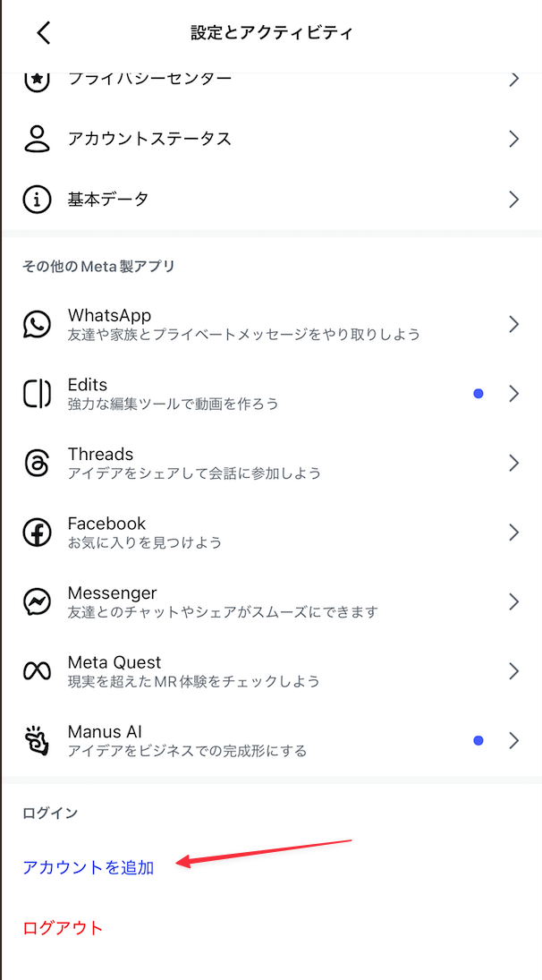This screenshot has width=542, height=980.
Task: Tap the 基本データ info icon
Action: coord(37,199)
